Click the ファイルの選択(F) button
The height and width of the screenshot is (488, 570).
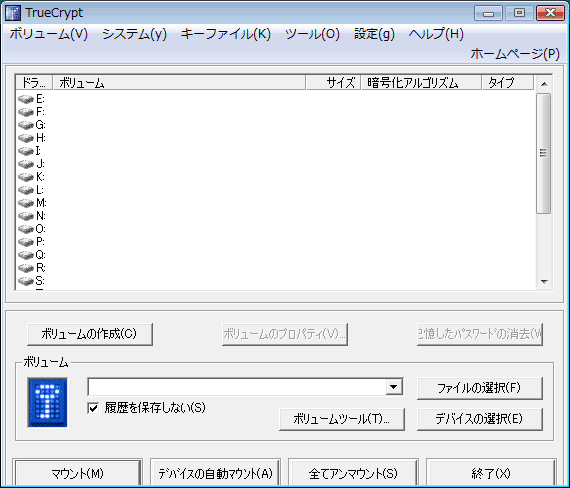tap(479, 388)
